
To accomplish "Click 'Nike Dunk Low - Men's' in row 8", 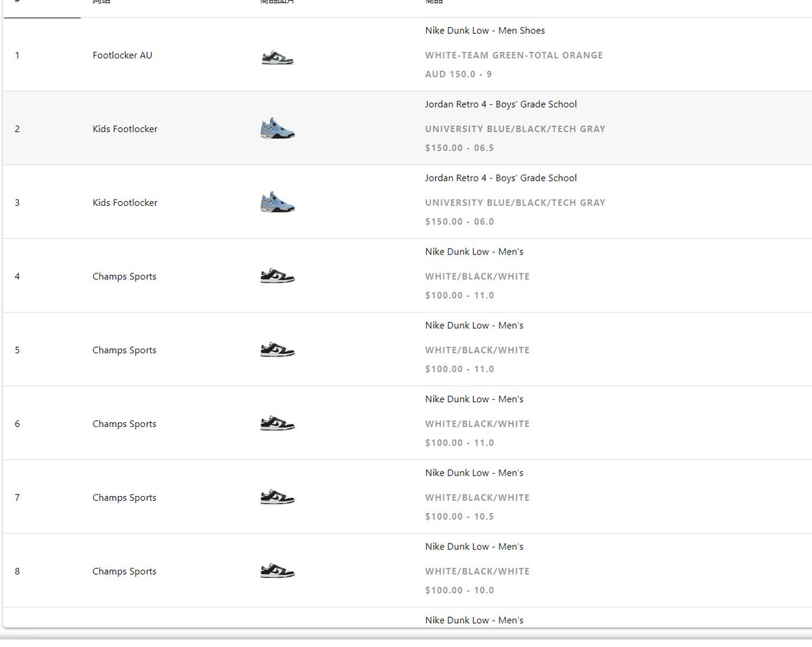I will [x=474, y=547].
